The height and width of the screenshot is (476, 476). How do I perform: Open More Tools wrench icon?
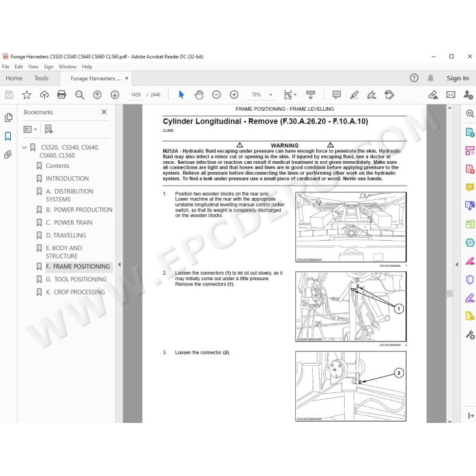click(x=470, y=335)
